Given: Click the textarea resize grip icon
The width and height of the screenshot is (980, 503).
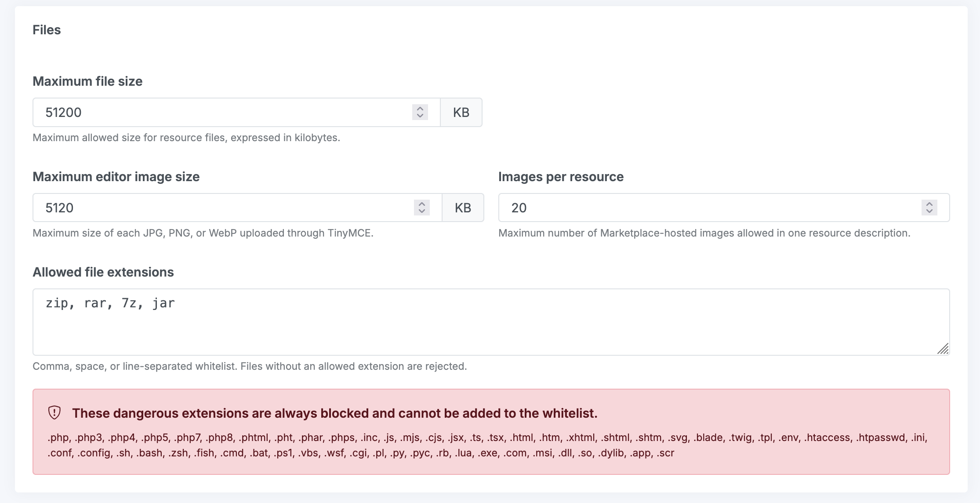Looking at the screenshot, I should [x=943, y=348].
